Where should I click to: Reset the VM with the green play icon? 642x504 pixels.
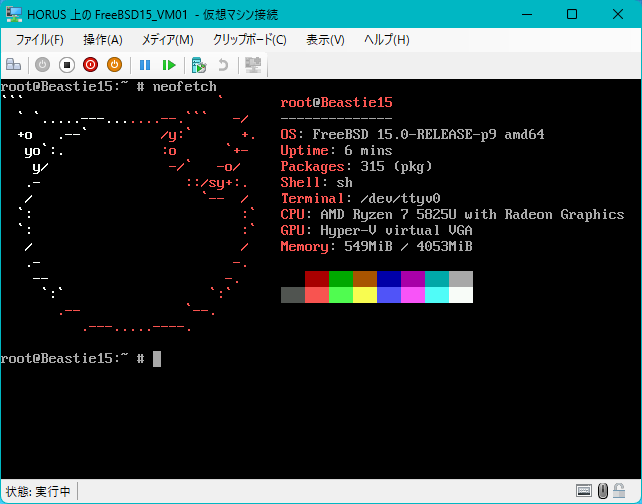click(169, 65)
